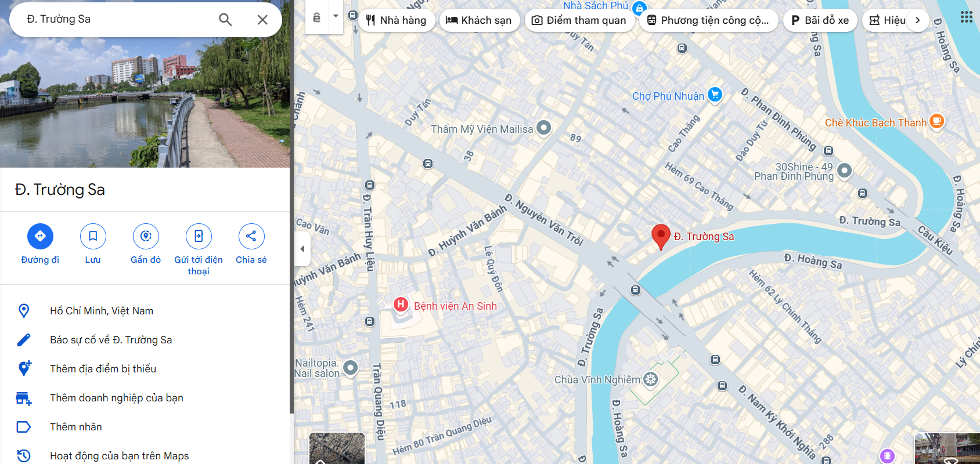Expand the transit layer dropdown arrow

tap(336, 16)
